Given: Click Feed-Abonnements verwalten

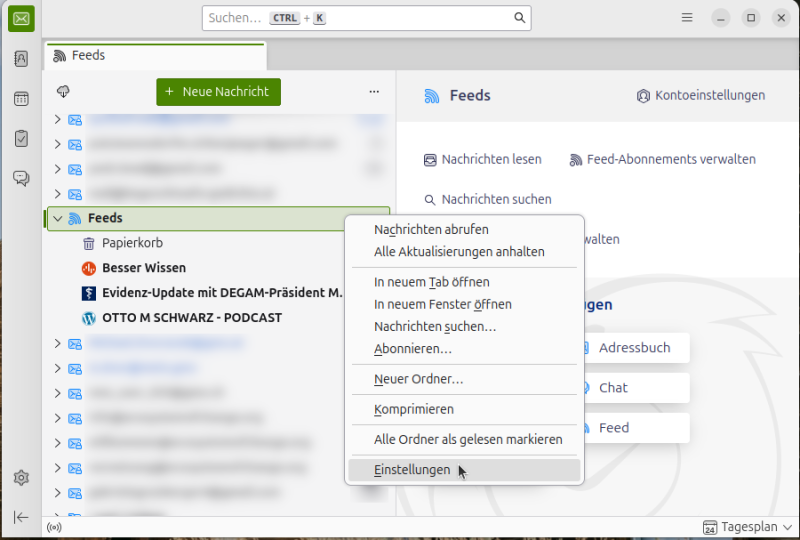Looking at the screenshot, I should point(662,159).
